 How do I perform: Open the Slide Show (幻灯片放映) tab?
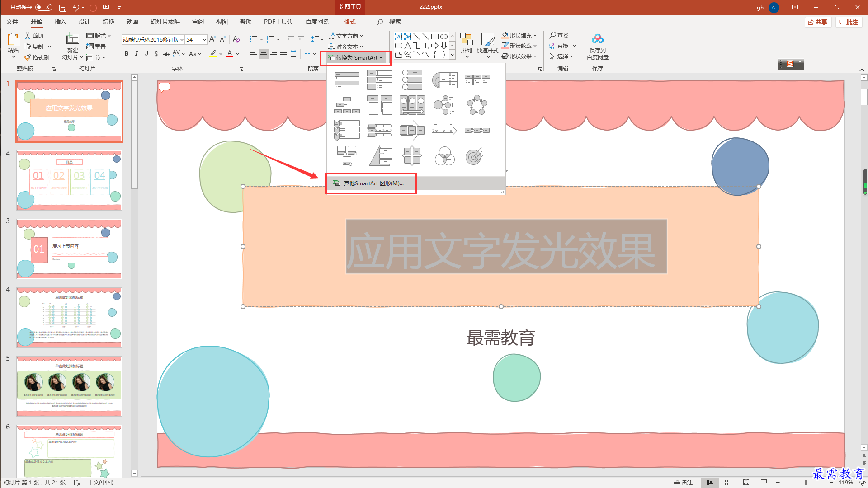coord(165,22)
